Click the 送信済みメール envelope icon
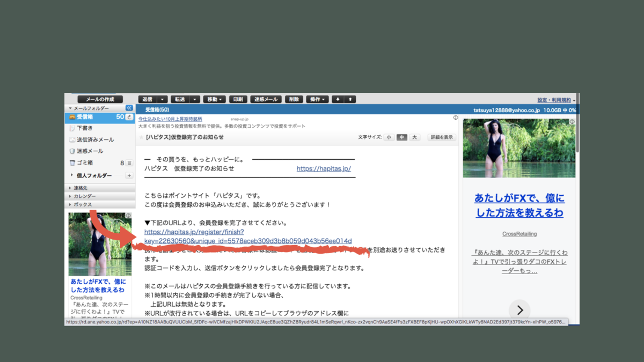 click(x=72, y=140)
